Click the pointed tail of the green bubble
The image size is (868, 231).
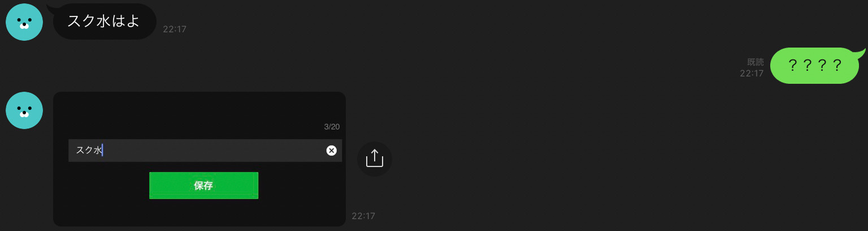click(x=862, y=53)
